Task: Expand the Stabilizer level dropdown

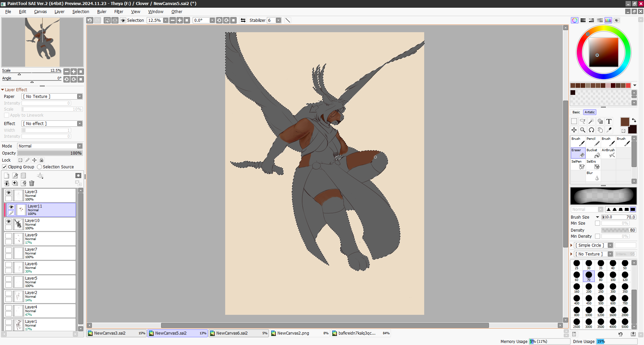Action: [x=278, y=20]
